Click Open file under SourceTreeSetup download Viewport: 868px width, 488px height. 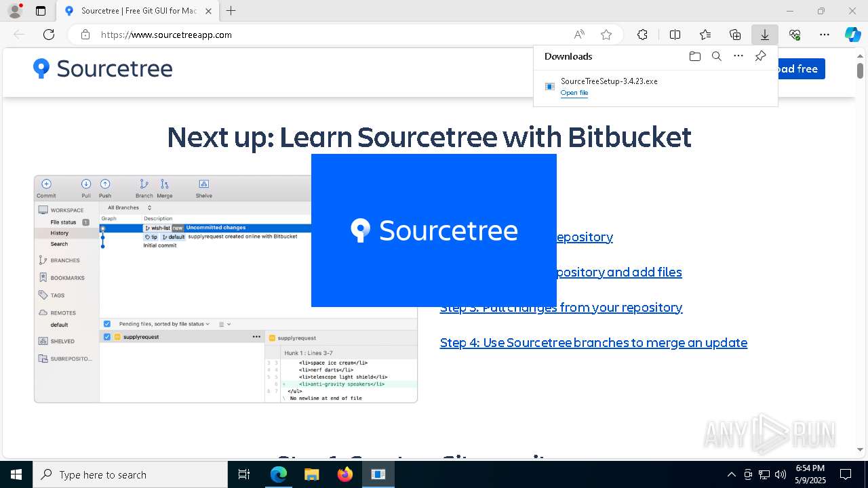tap(574, 93)
